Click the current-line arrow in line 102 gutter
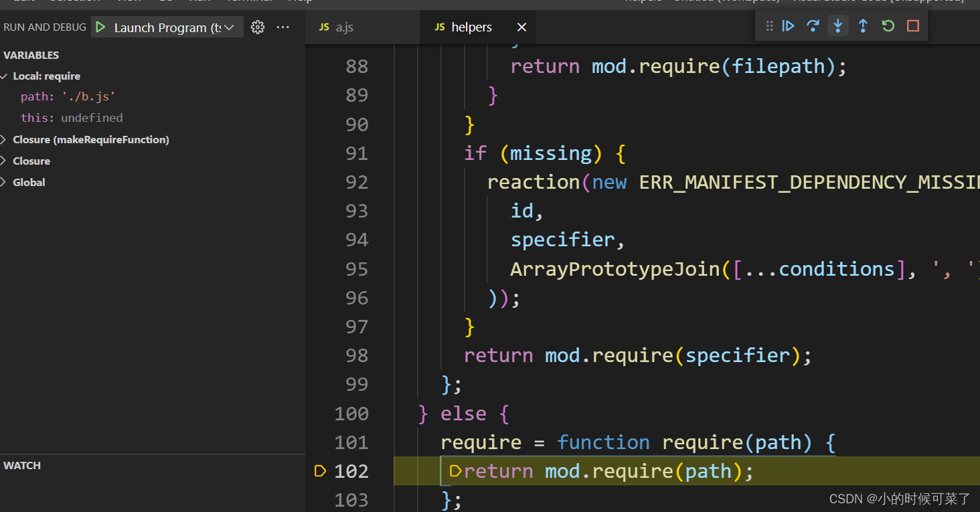The height and width of the screenshot is (512, 980). coord(320,471)
